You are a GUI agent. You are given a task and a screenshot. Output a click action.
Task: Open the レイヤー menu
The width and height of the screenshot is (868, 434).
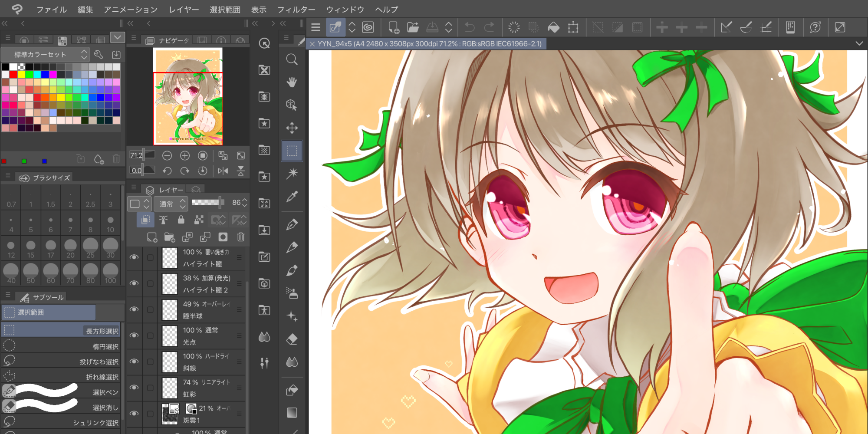[184, 10]
